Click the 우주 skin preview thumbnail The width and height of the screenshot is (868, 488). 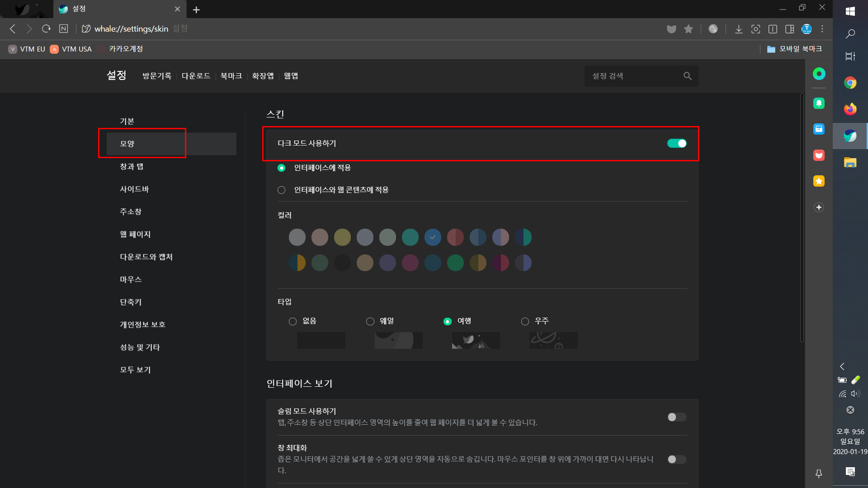click(x=553, y=340)
